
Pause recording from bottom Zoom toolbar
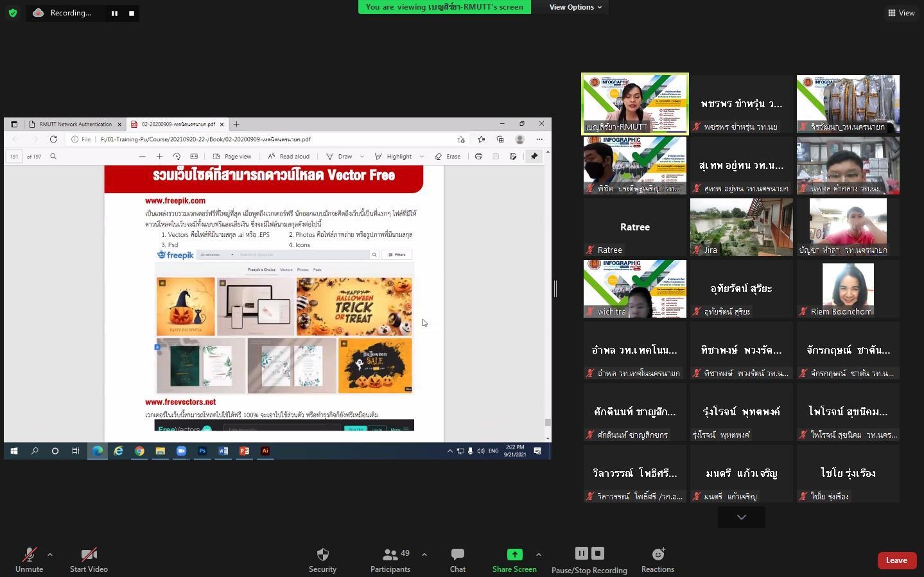(x=581, y=553)
